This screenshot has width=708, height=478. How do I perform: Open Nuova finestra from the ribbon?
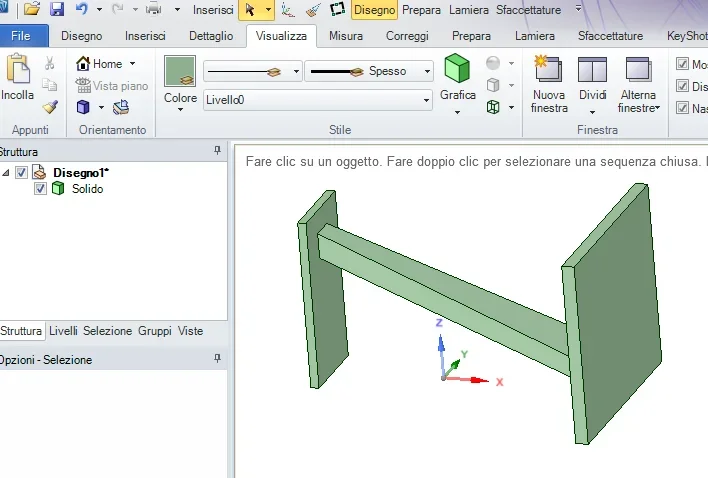pos(549,72)
